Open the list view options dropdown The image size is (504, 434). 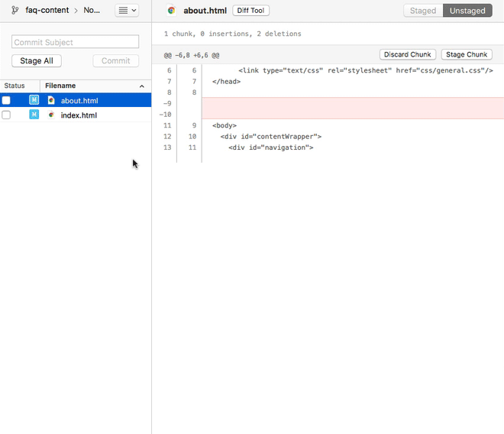click(x=127, y=11)
